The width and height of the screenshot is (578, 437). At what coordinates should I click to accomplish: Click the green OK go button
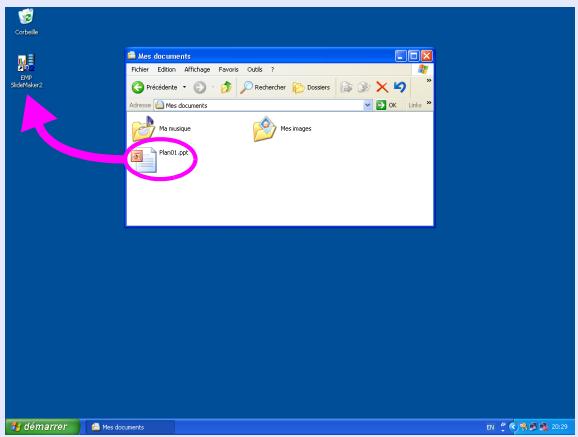[x=386, y=105]
